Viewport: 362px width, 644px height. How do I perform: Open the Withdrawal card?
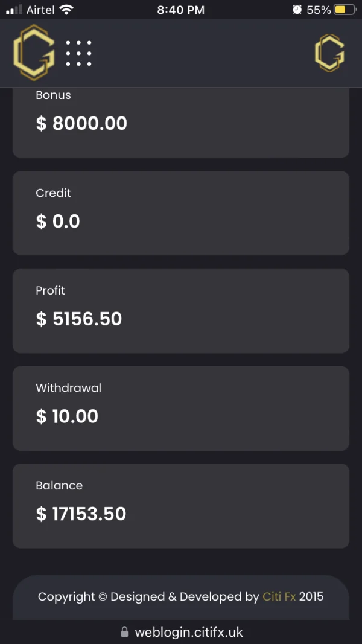pyautogui.click(x=181, y=408)
